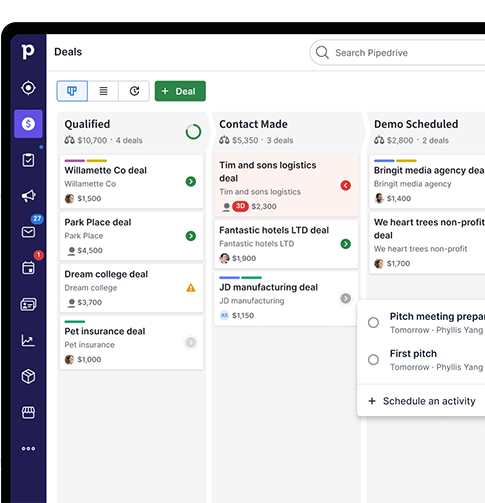Switch to forecast view

134,91
